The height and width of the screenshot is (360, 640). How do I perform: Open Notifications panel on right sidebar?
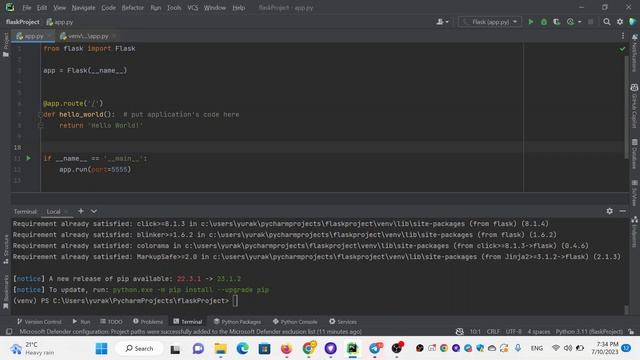click(x=634, y=53)
